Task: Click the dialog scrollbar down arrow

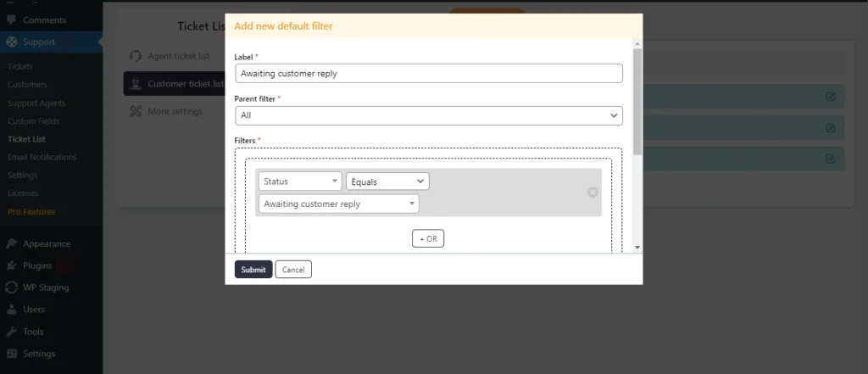Action: click(637, 247)
